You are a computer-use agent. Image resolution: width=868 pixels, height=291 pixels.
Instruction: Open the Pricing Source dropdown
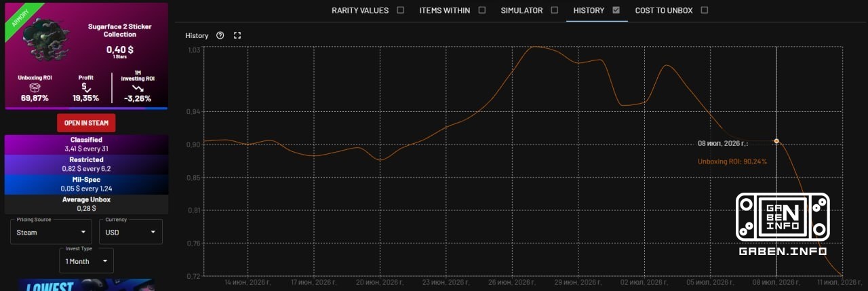pyautogui.click(x=52, y=232)
